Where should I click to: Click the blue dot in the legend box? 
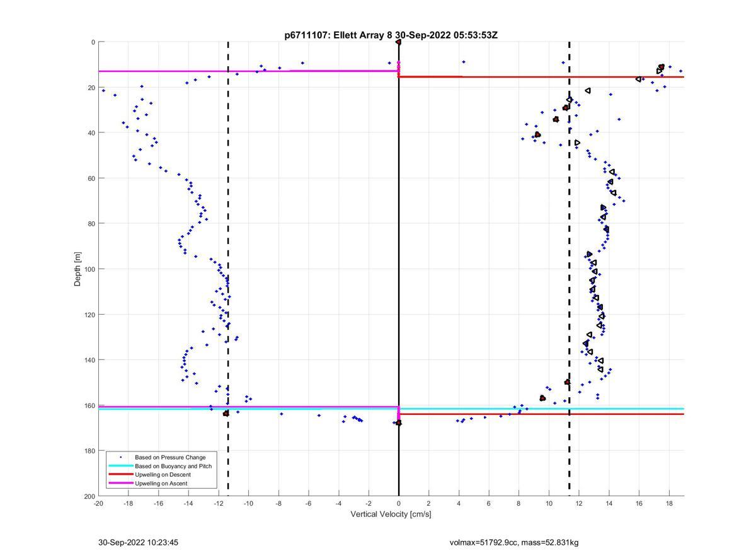pos(121,457)
